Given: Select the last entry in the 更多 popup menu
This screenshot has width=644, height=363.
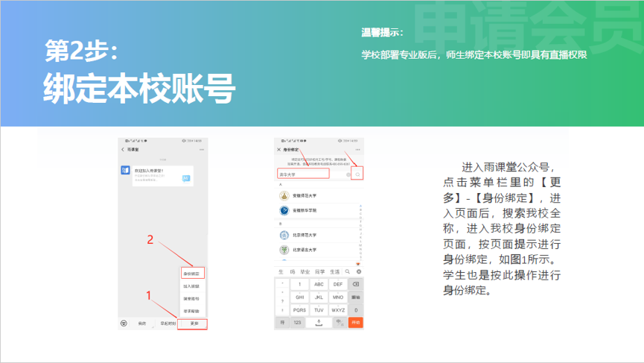Looking at the screenshot, I should coord(192,312).
